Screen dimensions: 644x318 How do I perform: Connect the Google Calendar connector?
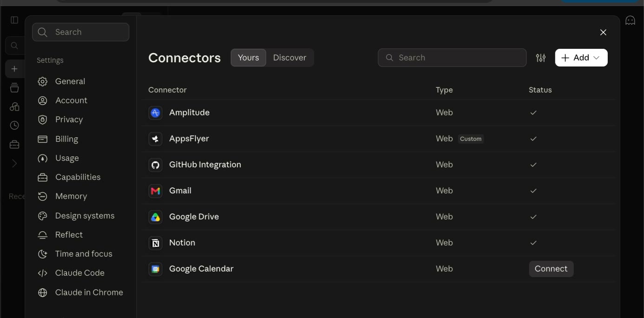(x=551, y=269)
